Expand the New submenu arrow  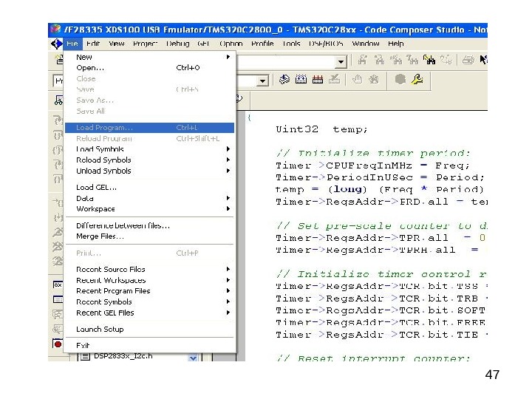pos(228,57)
